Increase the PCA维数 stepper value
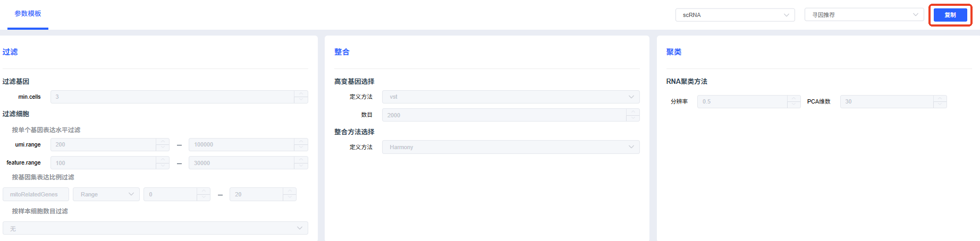Image resolution: width=980 pixels, height=241 pixels. (x=940, y=98)
